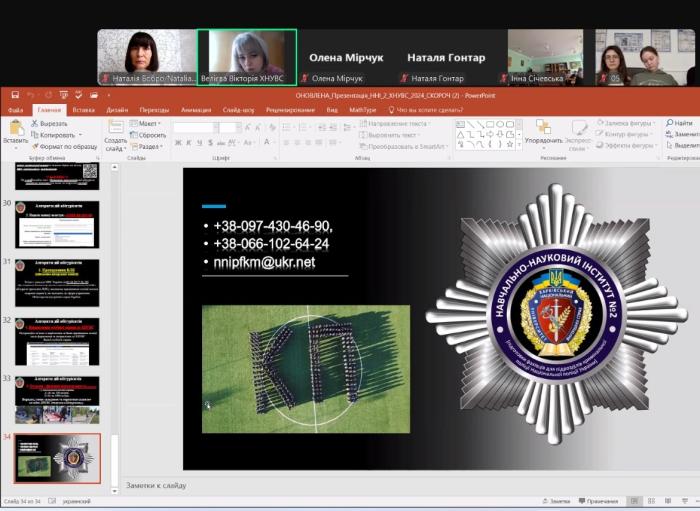This screenshot has height=511, width=700.
Task: Click Сбросить reset button
Action: point(151,134)
